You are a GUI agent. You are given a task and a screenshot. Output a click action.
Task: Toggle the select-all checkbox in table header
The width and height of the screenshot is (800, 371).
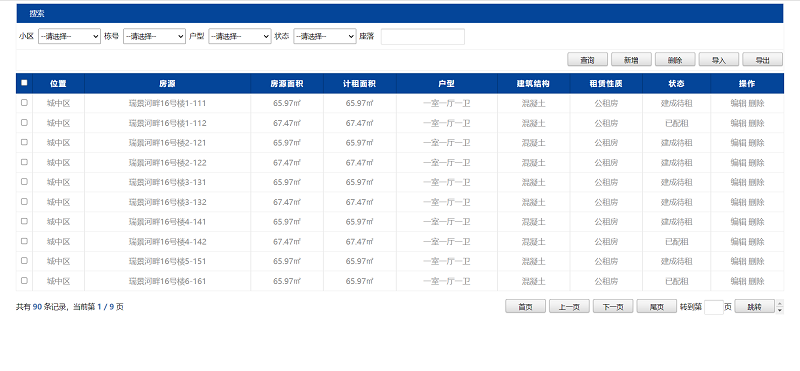click(24, 83)
